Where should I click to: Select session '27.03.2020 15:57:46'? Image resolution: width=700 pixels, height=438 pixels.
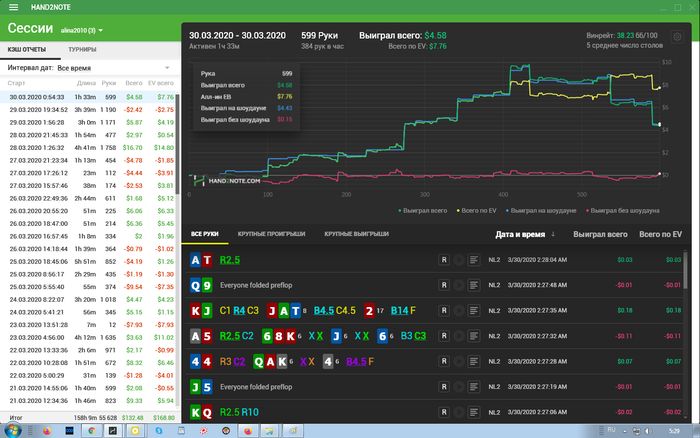coord(88,186)
